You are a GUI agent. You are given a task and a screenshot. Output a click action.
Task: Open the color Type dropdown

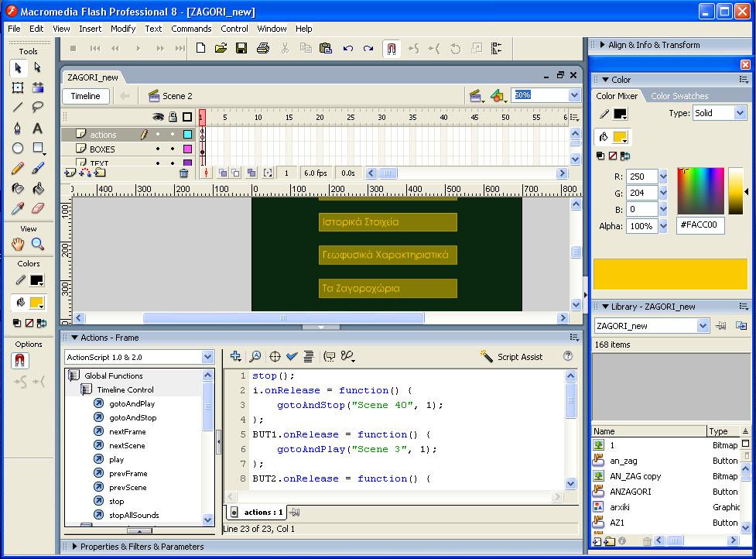coord(740,113)
